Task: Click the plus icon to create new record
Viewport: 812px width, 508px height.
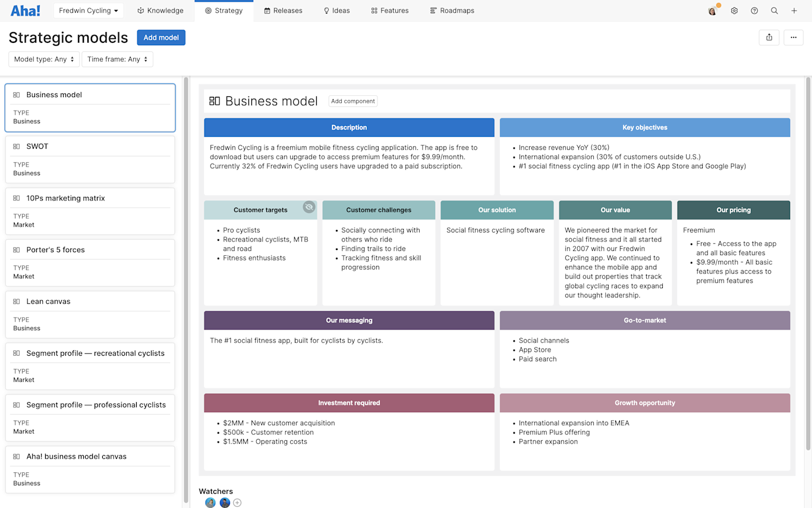Action: (x=794, y=10)
